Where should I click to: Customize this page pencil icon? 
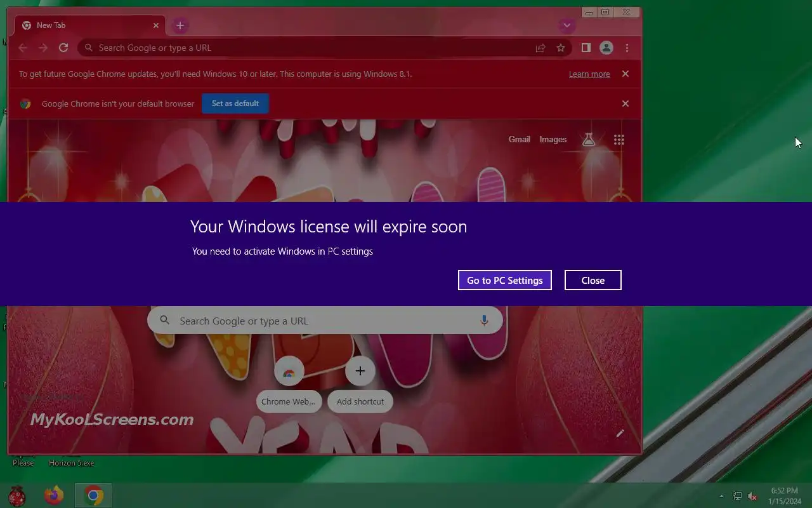[620, 433]
